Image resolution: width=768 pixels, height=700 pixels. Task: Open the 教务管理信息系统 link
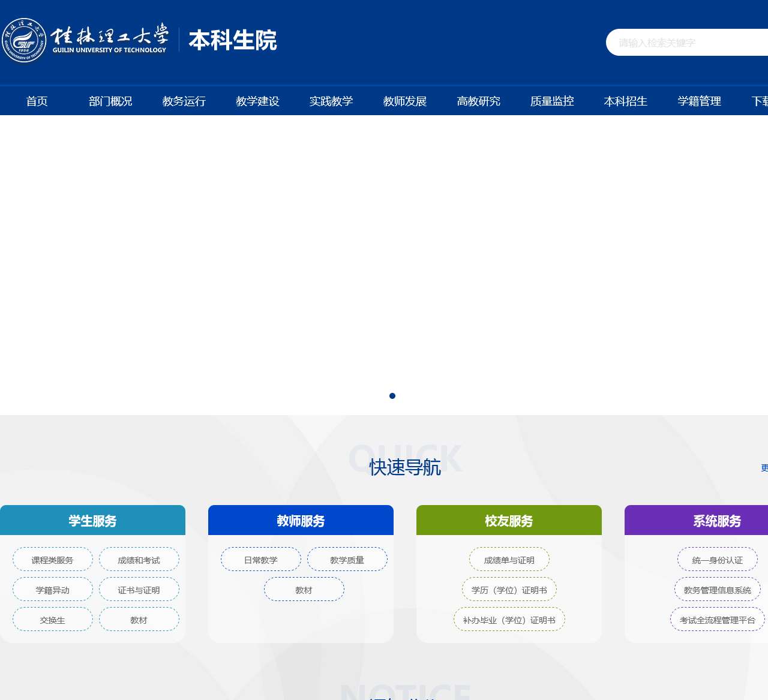[718, 590]
